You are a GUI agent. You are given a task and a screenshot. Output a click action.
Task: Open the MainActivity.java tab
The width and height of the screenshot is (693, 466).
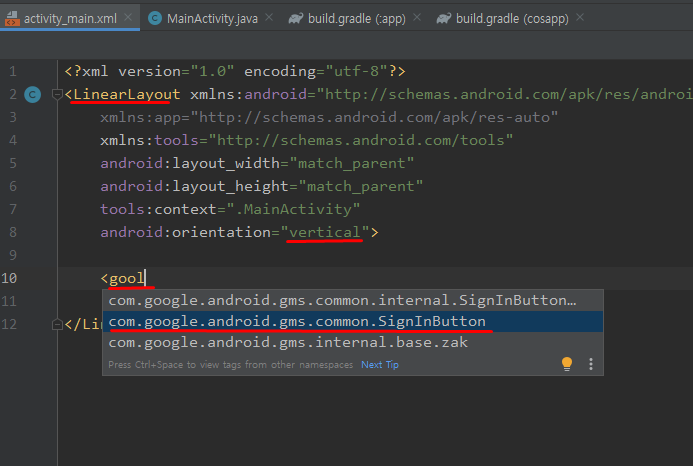[x=212, y=18]
